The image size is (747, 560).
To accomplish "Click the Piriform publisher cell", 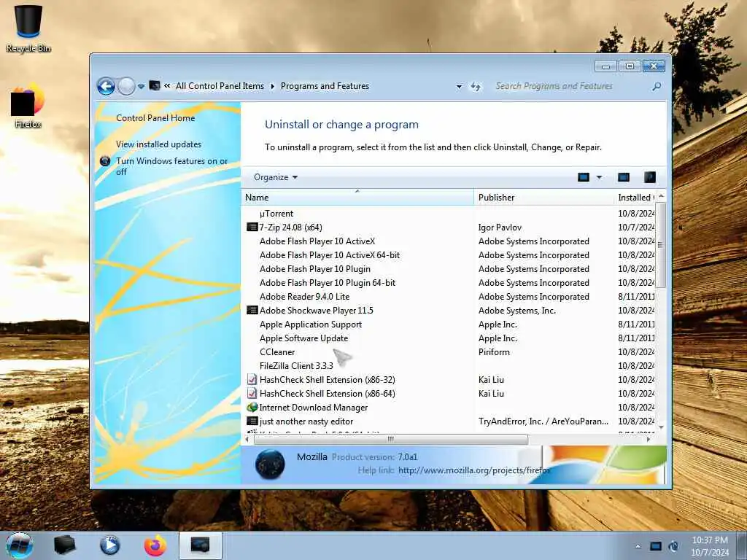I will coord(494,352).
